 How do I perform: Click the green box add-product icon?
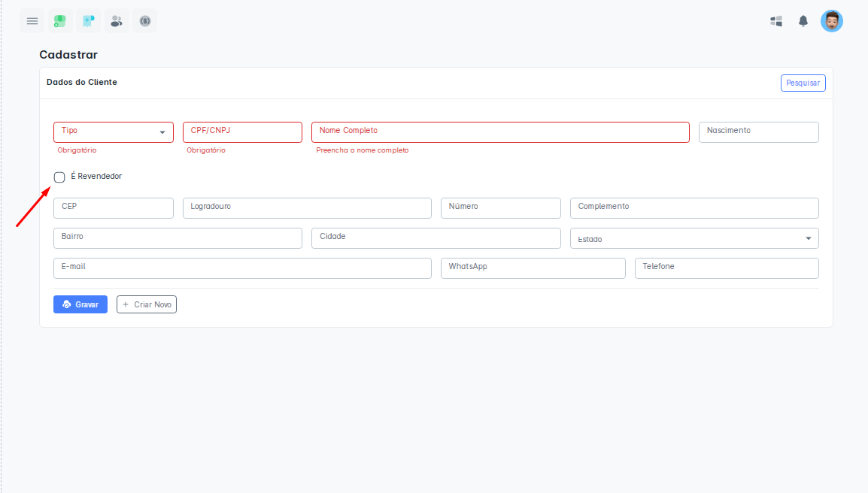point(60,21)
